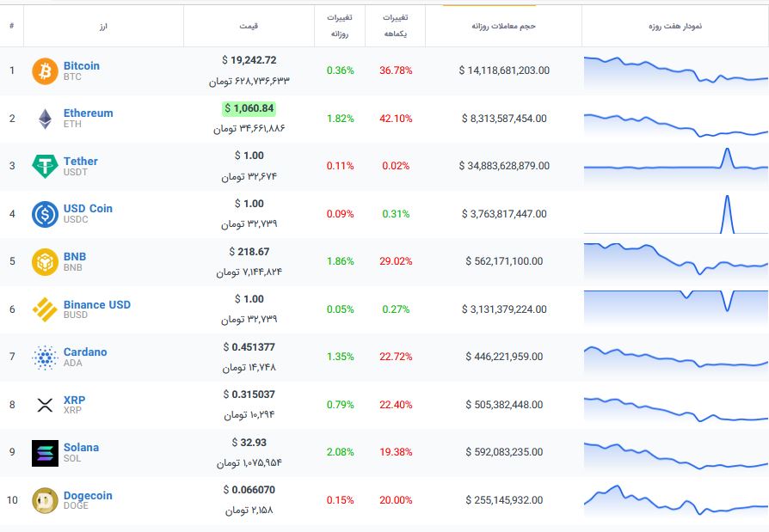Image resolution: width=769 pixels, height=532 pixels.
Task: Select XRP daily change 0.79%
Action: pos(341,405)
